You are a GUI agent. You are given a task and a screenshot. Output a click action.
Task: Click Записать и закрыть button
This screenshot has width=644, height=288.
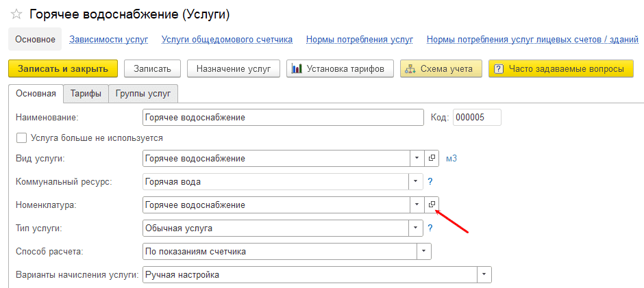(63, 69)
